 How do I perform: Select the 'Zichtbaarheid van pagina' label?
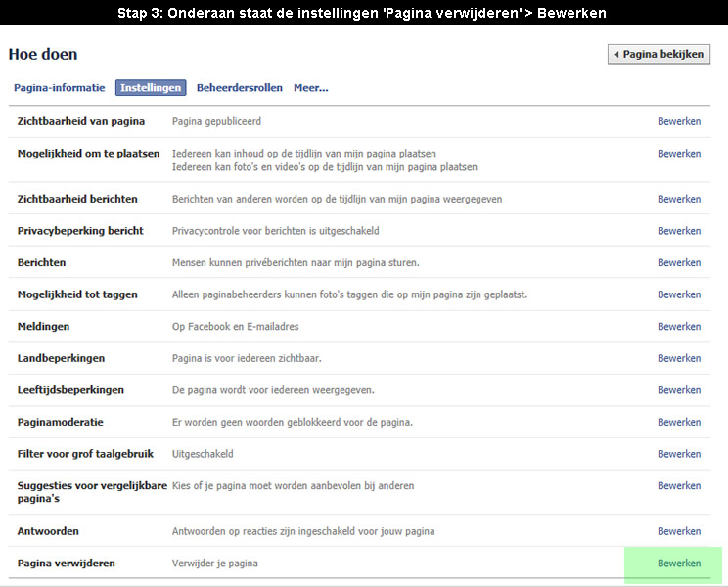(81, 121)
